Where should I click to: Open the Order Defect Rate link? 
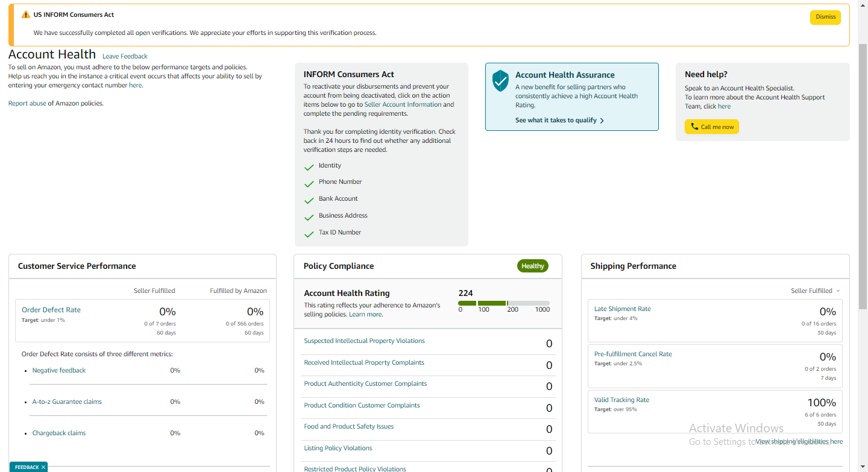coord(51,310)
